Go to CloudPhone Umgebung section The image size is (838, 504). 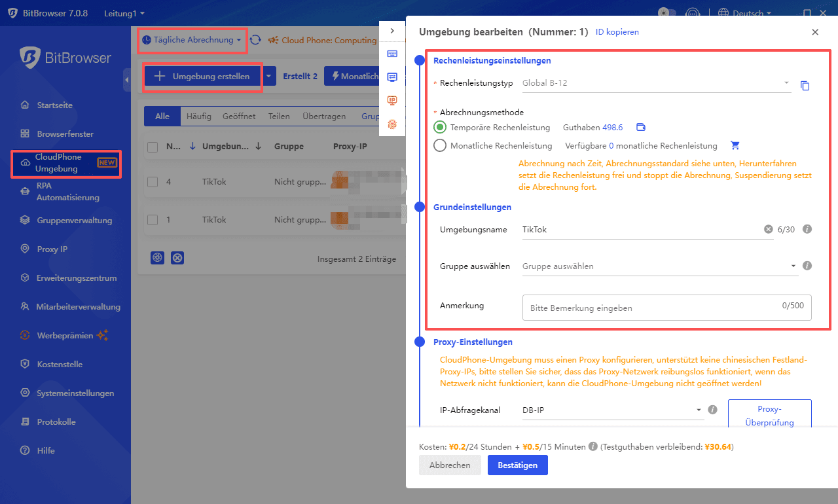click(66, 163)
